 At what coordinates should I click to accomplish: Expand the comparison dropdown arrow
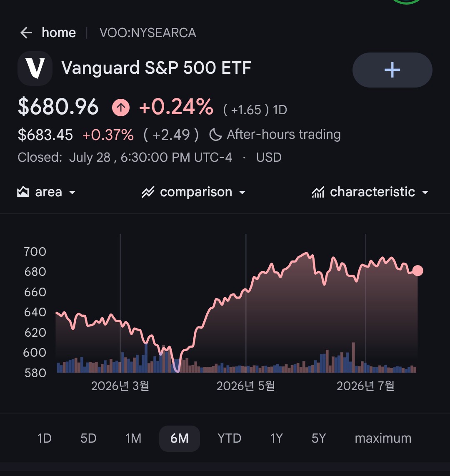[242, 193]
